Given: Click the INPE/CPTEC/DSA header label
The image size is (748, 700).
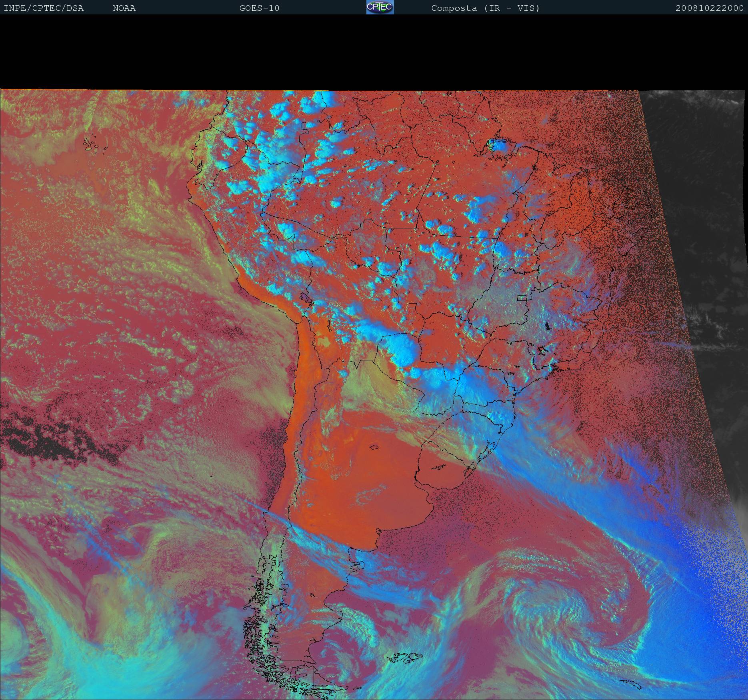Looking at the screenshot, I should pyautogui.click(x=44, y=8).
